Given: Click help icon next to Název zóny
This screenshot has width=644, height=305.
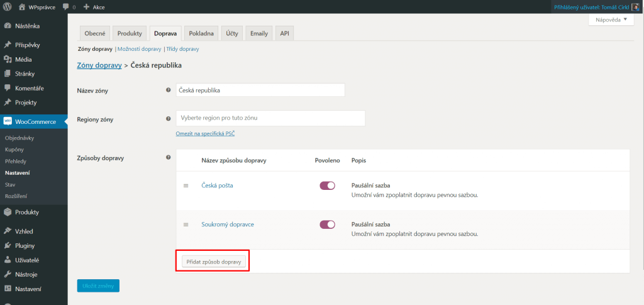Looking at the screenshot, I should coord(168,91).
